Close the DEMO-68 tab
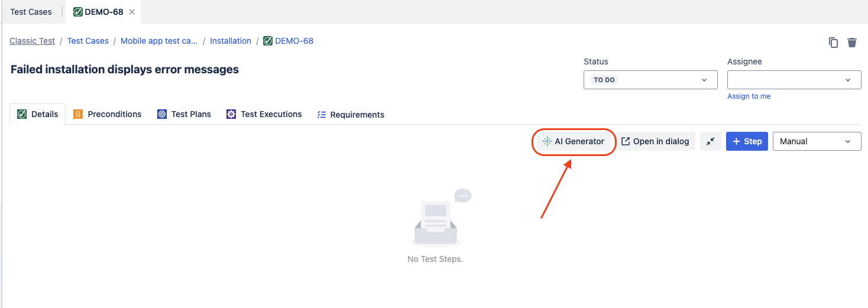Viewport: 868px width, 308px height. (132, 12)
